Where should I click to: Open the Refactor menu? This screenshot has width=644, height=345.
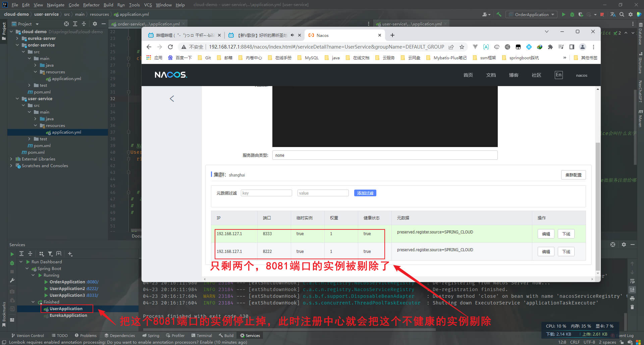(91, 5)
